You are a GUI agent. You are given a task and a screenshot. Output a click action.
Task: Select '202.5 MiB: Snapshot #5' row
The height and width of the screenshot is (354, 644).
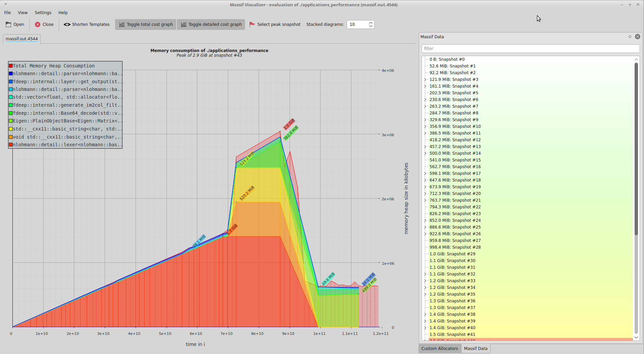coord(530,93)
